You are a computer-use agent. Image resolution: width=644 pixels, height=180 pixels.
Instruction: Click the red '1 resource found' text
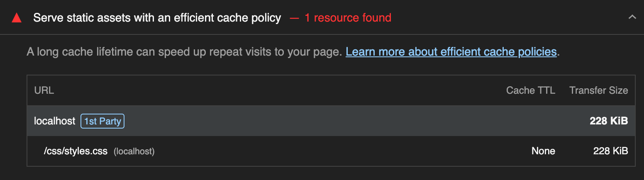tap(348, 18)
